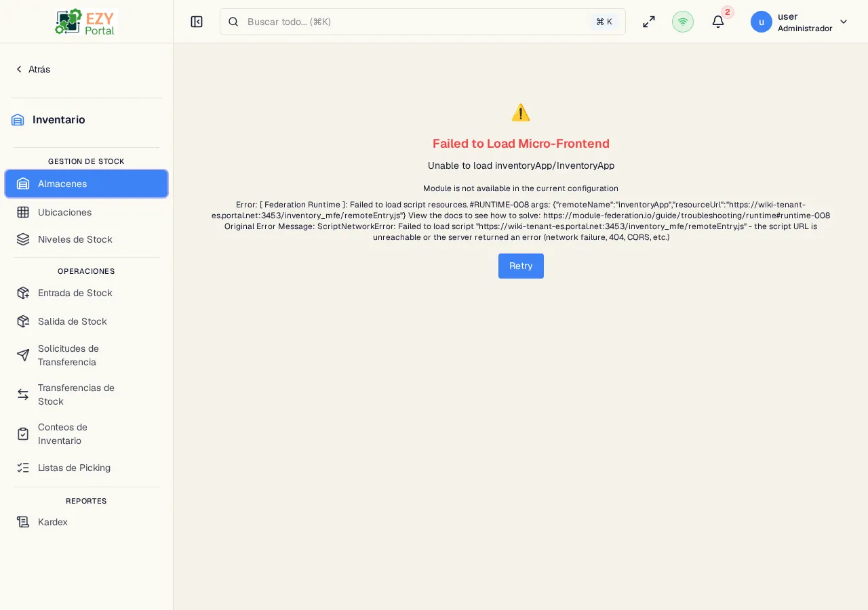The height and width of the screenshot is (610, 868).
Task: Open the Ubicaciones menu item
Action: click(86, 212)
